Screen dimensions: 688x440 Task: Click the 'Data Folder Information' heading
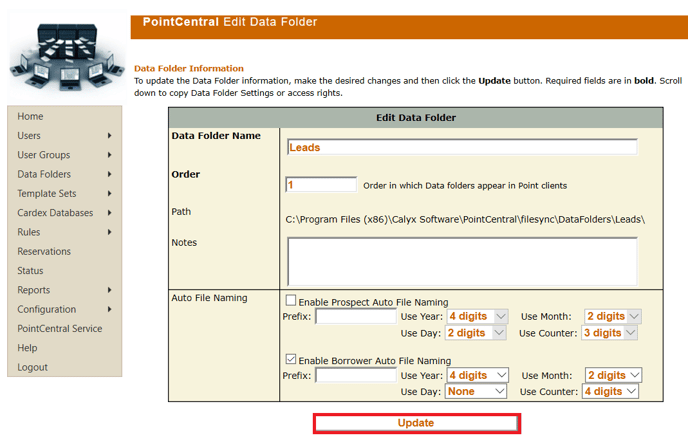coord(189,68)
